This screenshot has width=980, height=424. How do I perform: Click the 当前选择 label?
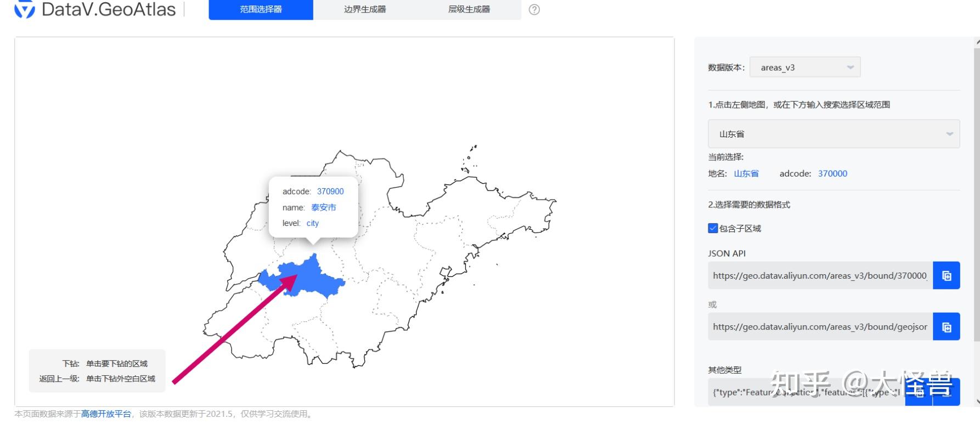click(726, 157)
